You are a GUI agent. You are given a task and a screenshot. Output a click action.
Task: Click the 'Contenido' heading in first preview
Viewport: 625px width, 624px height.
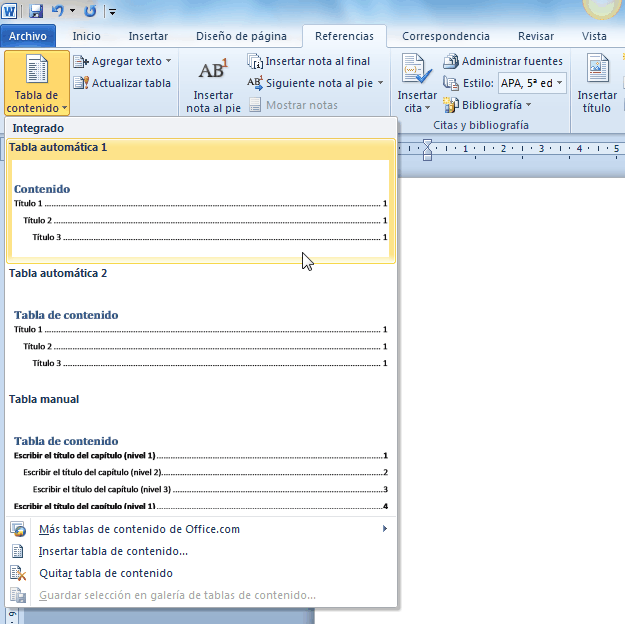(x=42, y=189)
